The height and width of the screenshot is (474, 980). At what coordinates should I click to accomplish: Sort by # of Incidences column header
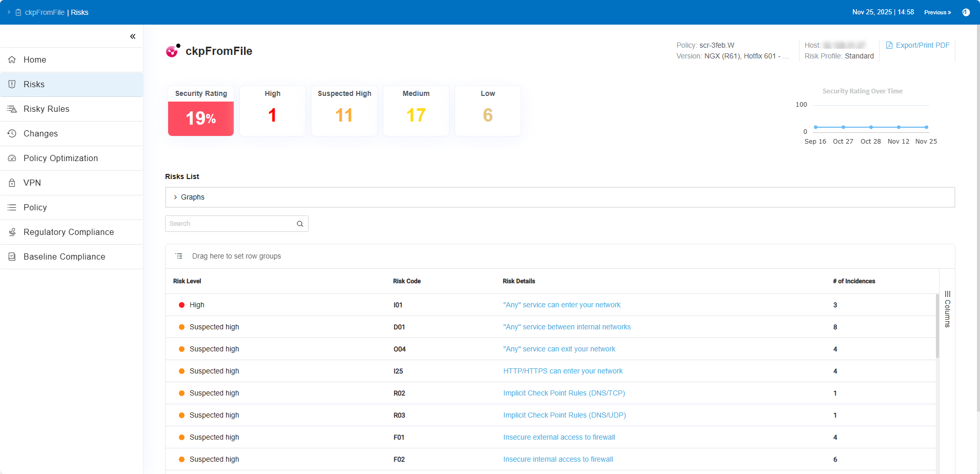854,281
